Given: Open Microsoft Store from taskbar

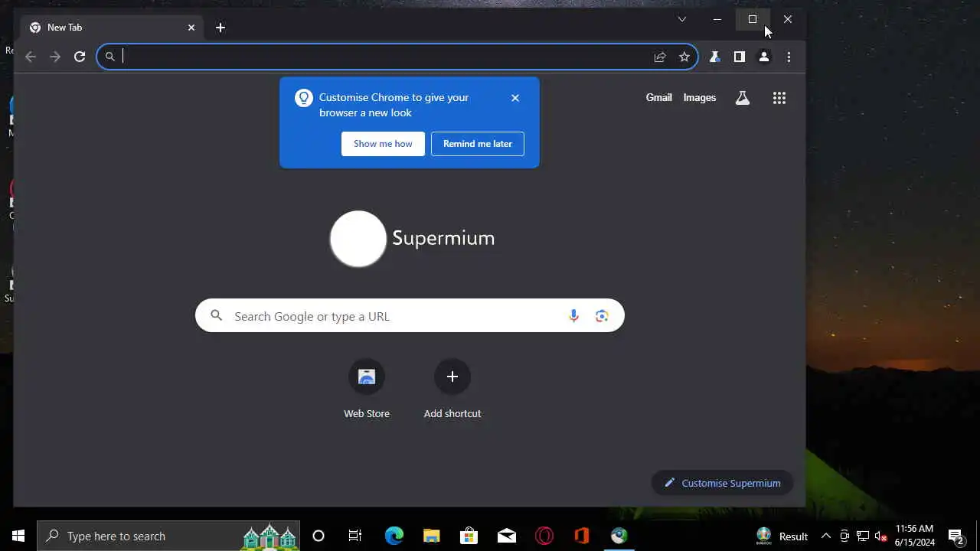Looking at the screenshot, I should (469, 536).
